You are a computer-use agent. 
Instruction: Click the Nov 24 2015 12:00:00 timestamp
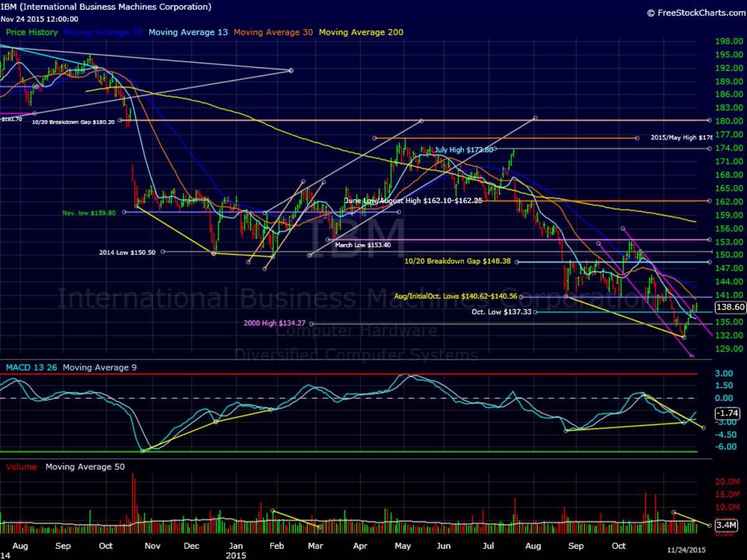[39, 19]
